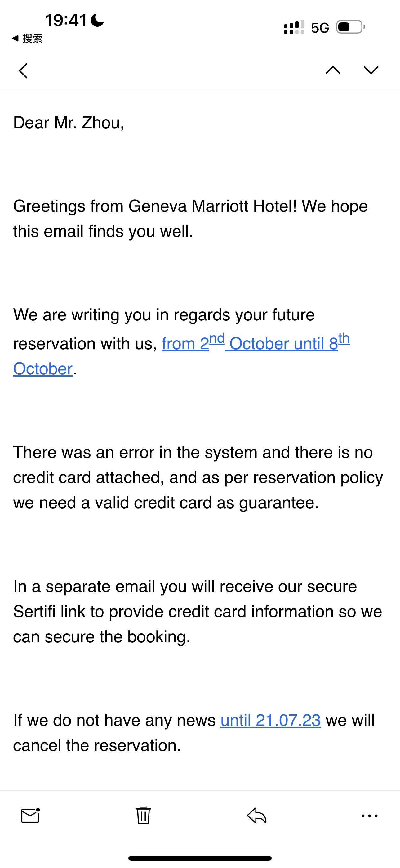Image resolution: width=400 pixels, height=868 pixels.
Task: Tap the 5G network indicator
Action: (320, 28)
